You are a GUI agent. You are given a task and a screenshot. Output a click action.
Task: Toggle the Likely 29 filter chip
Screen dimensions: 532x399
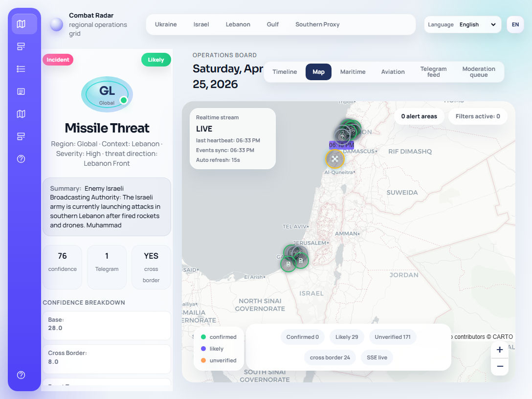(x=347, y=337)
